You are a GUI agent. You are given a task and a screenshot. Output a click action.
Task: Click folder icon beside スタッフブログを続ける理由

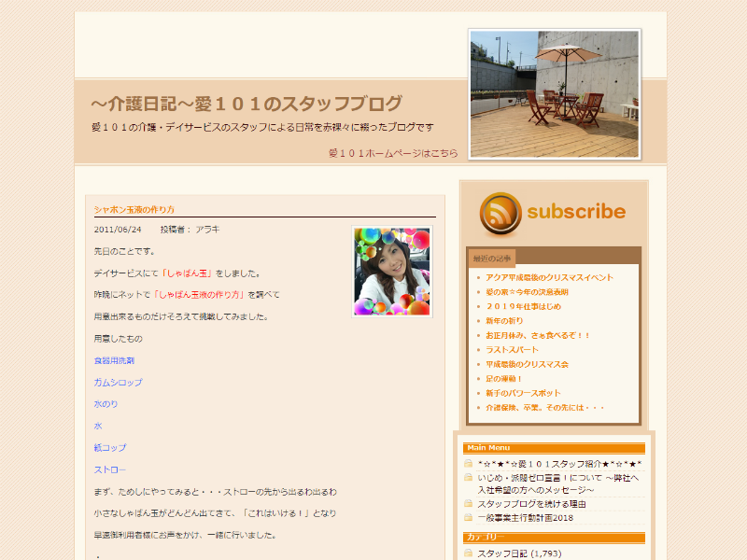(469, 503)
